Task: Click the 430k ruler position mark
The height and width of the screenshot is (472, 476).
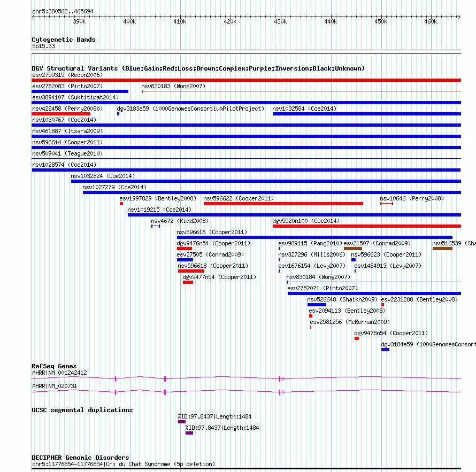Action: tap(280, 21)
